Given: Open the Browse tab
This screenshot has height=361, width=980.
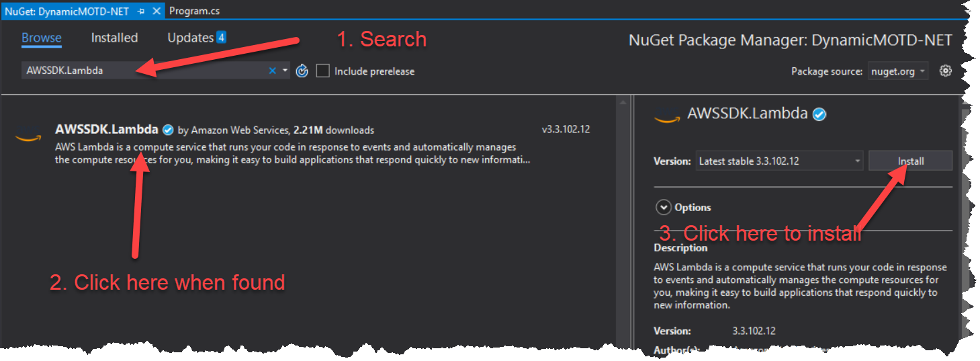Looking at the screenshot, I should tap(41, 38).
